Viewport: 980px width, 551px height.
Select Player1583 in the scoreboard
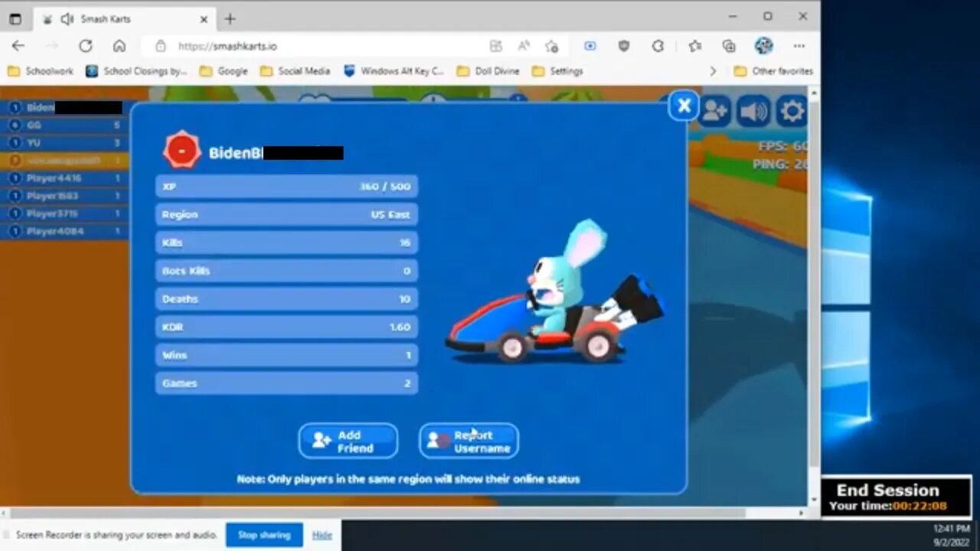(64, 195)
